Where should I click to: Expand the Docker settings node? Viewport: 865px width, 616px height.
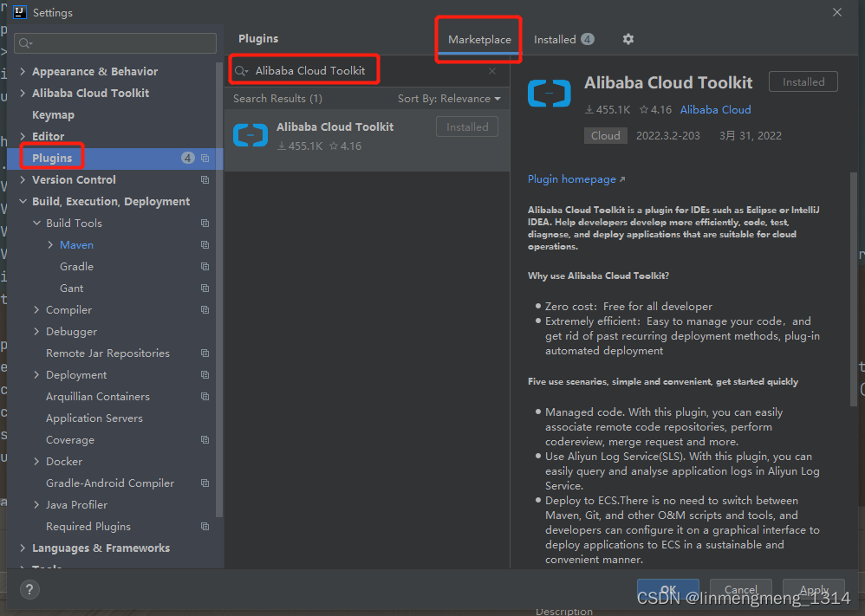(x=36, y=462)
